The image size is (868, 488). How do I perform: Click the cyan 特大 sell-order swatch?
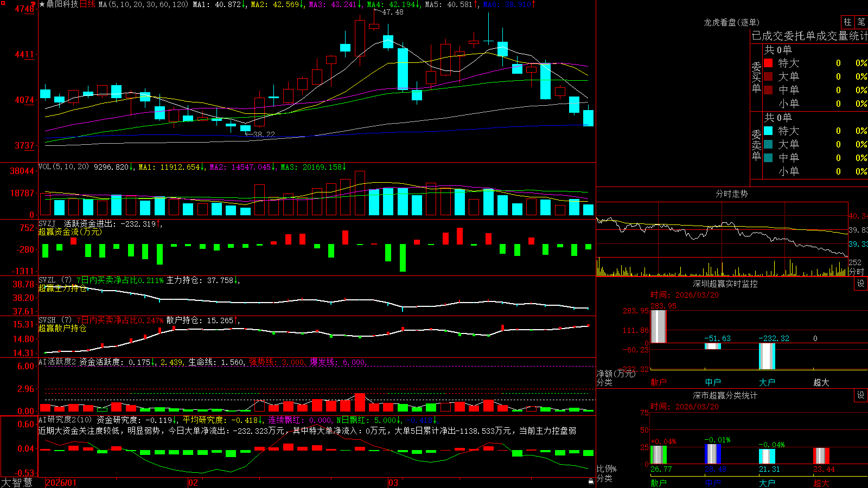click(x=768, y=131)
